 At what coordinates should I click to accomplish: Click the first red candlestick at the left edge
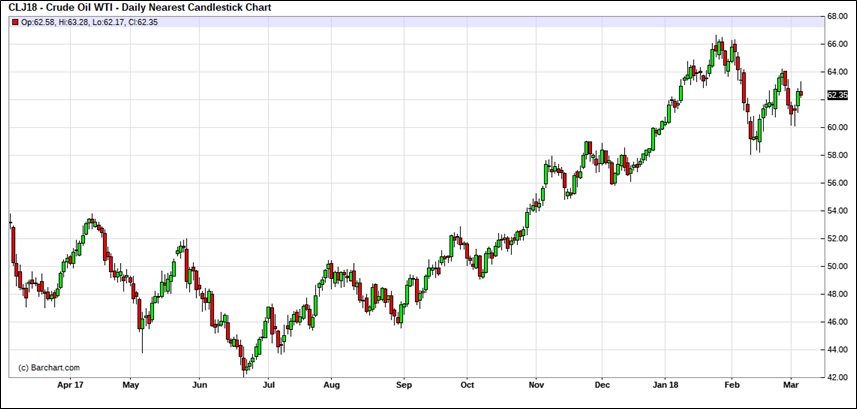13,246
